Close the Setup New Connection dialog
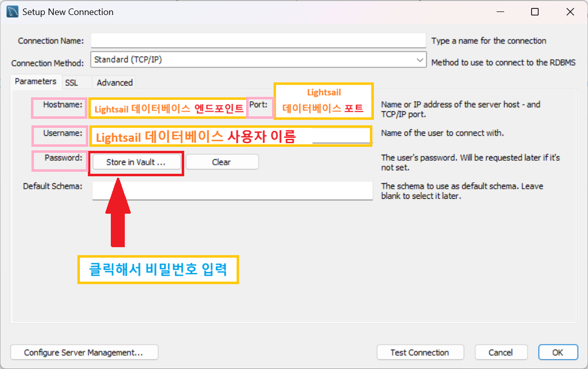The height and width of the screenshot is (369, 588). pos(571,11)
